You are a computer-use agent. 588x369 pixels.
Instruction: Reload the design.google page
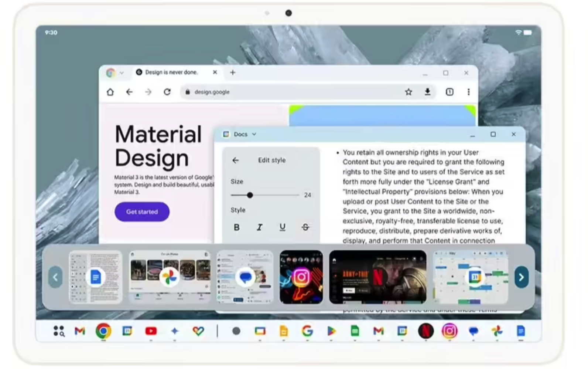click(x=167, y=92)
